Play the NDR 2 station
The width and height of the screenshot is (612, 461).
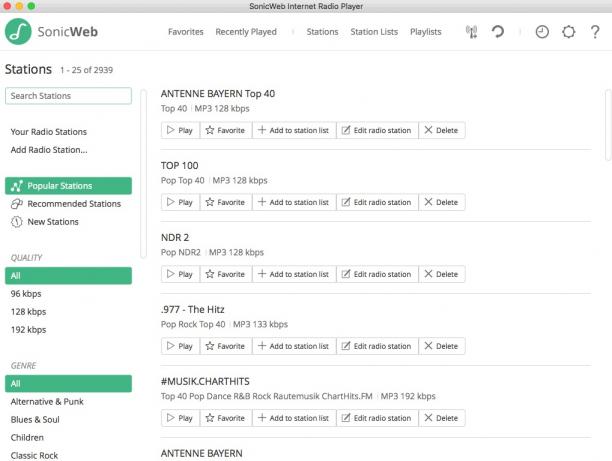(180, 274)
